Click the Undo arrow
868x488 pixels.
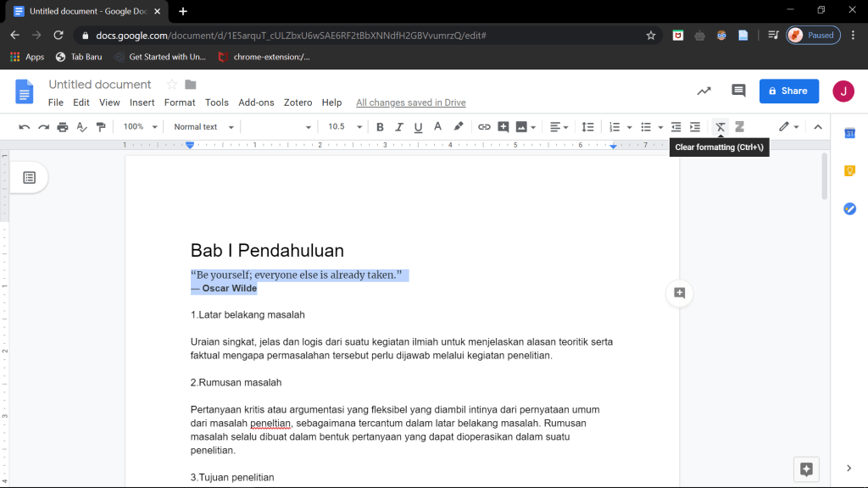tap(24, 127)
